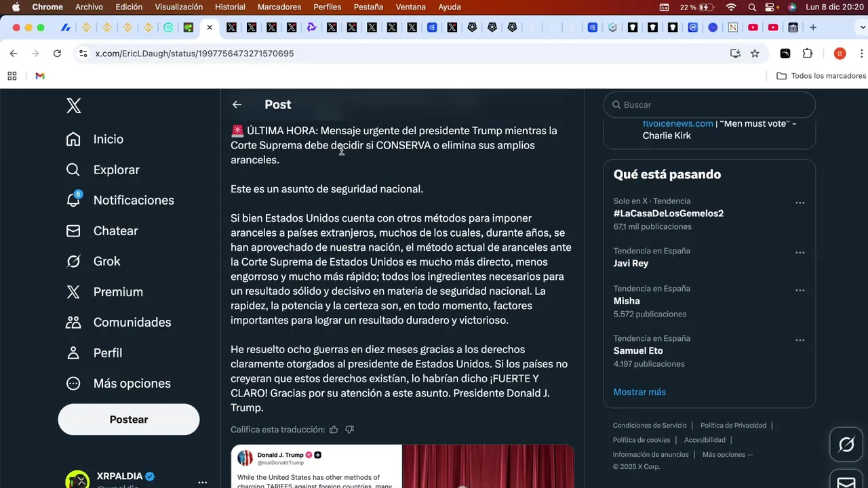This screenshot has height=488, width=868.
Task: Open Marcadores menu
Action: pos(279,7)
